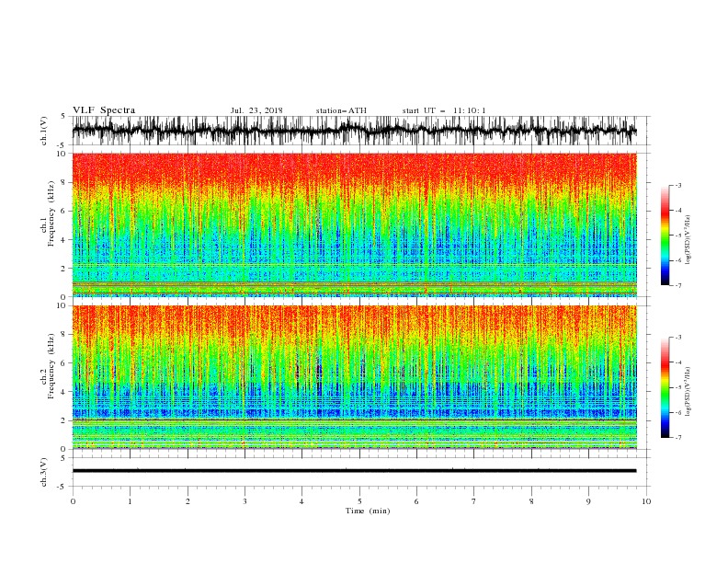The width and height of the screenshot is (728, 563).
Task: Click time axis tick label "9"
Action: [x=588, y=501]
